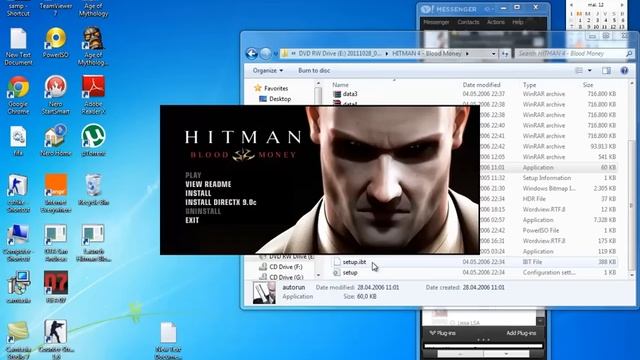
Task: Sort files by Name column header
Action: click(x=340, y=85)
